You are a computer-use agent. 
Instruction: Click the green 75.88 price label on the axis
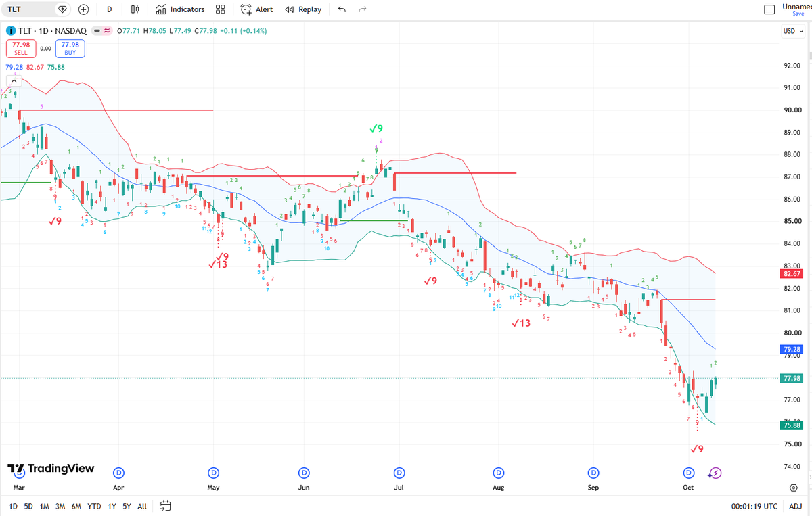(x=792, y=425)
